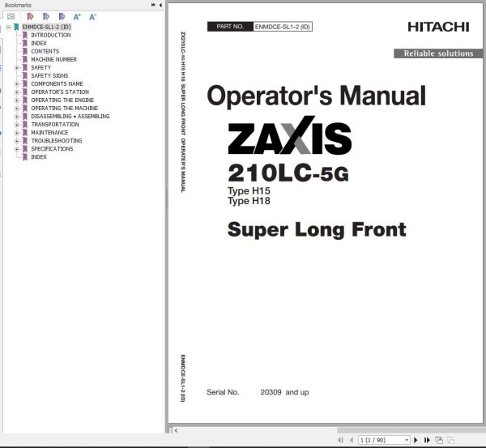The image size is (486, 448).
Task: Expand the TRANSPORTATION bookmark
Action: [17, 125]
